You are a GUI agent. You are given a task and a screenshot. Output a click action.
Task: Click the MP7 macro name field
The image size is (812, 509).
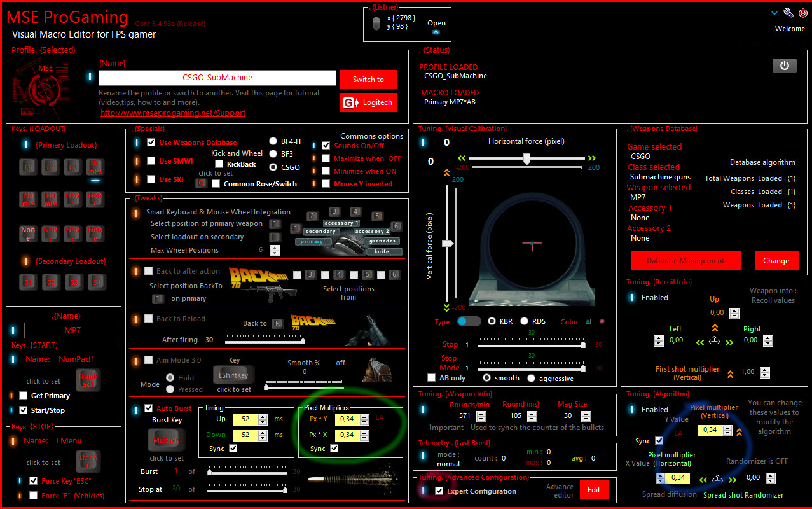tap(72, 330)
